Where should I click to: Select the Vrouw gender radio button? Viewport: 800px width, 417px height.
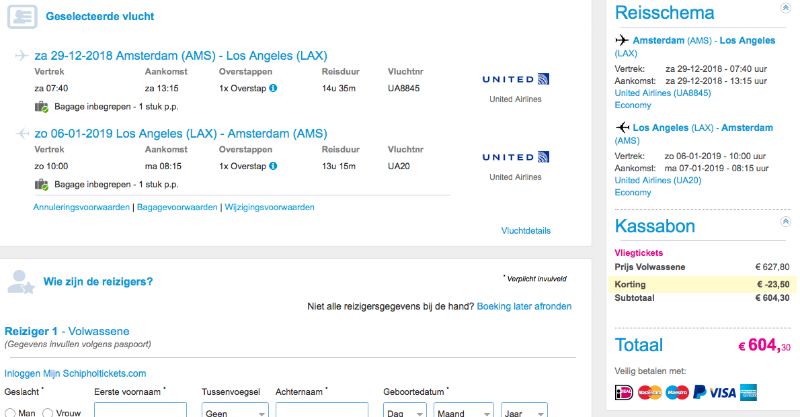pos(46,413)
